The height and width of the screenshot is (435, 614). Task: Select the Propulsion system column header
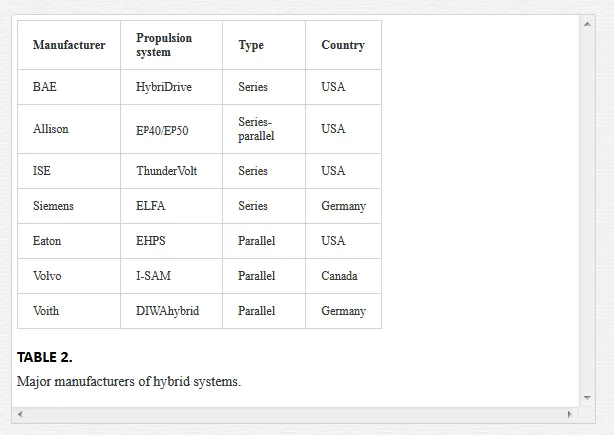pos(172,45)
